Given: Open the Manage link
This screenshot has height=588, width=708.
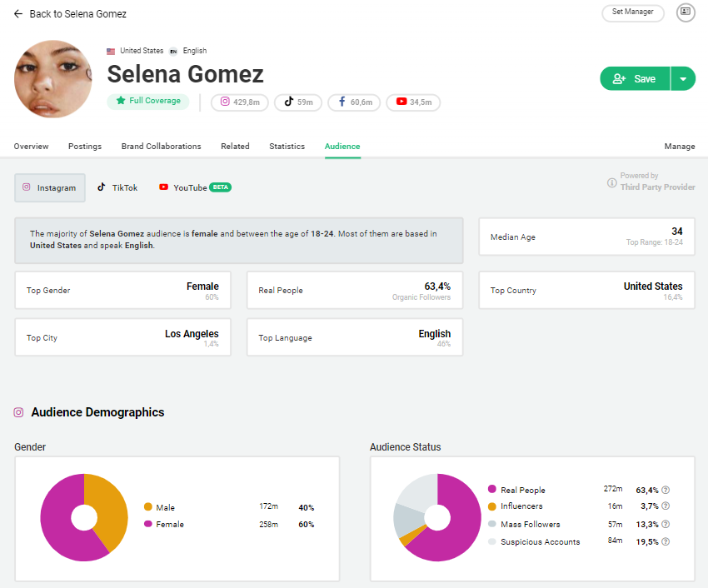Looking at the screenshot, I should point(680,146).
